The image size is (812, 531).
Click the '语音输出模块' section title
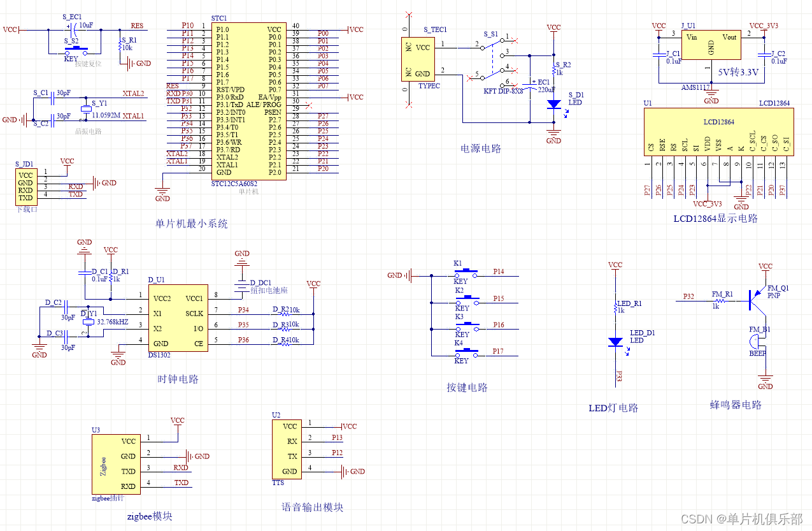[313, 507]
